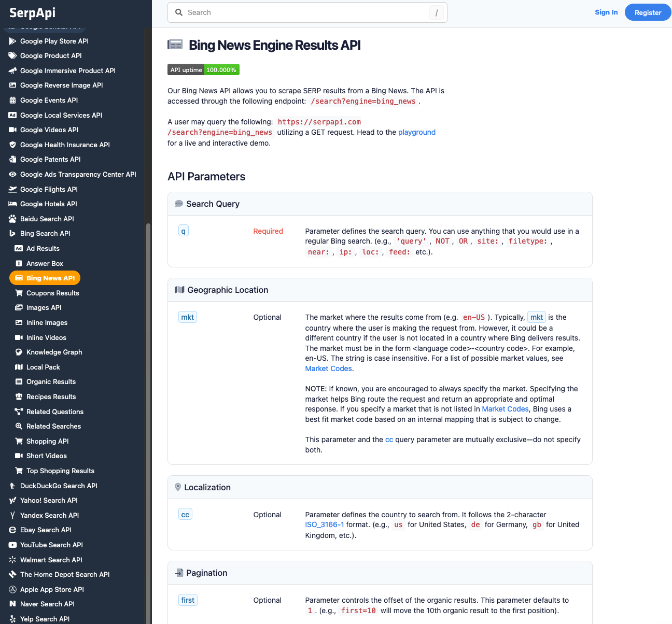Viewport: 672px width, 624px height.
Task: Click the Google Hotels API bed icon
Action: pyautogui.click(x=12, y=204)
